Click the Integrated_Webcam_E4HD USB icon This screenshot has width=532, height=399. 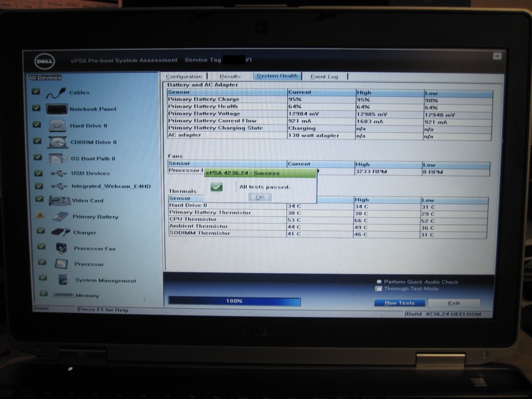point(59,187)
